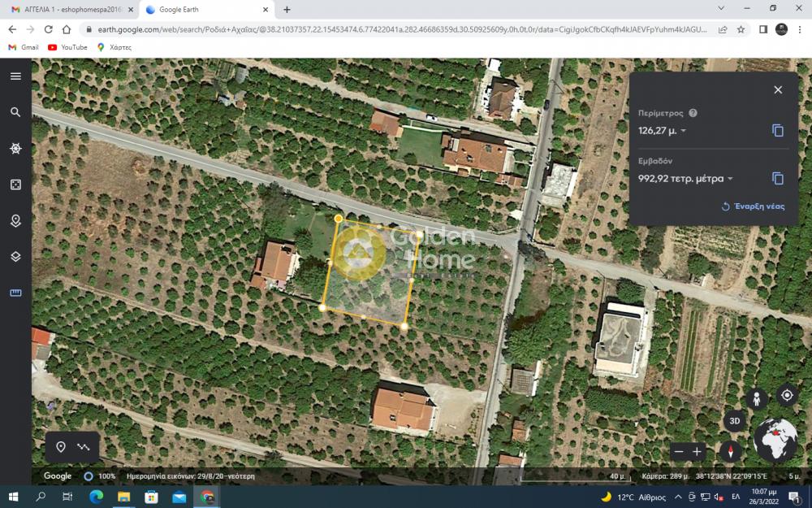The width and height of the screenshot is (812, 508).
Task: Open the Projects pin icon in sidebar
Action: 15,221
